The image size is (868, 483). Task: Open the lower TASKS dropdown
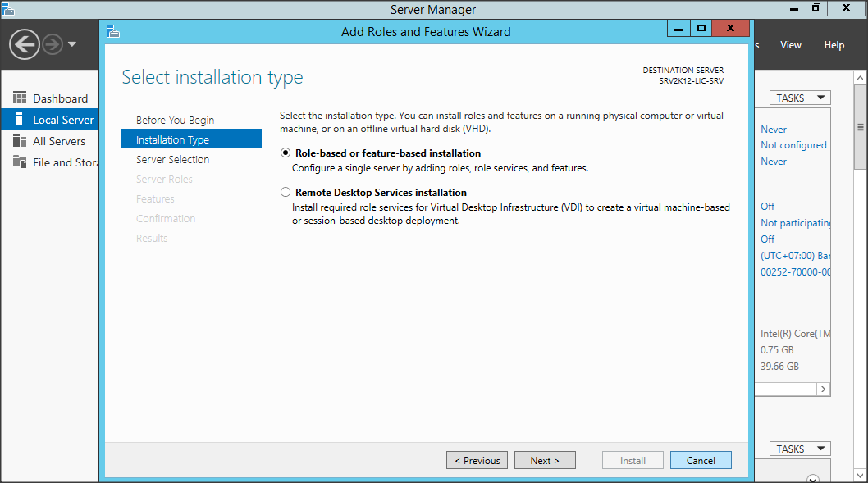(800, 449)
